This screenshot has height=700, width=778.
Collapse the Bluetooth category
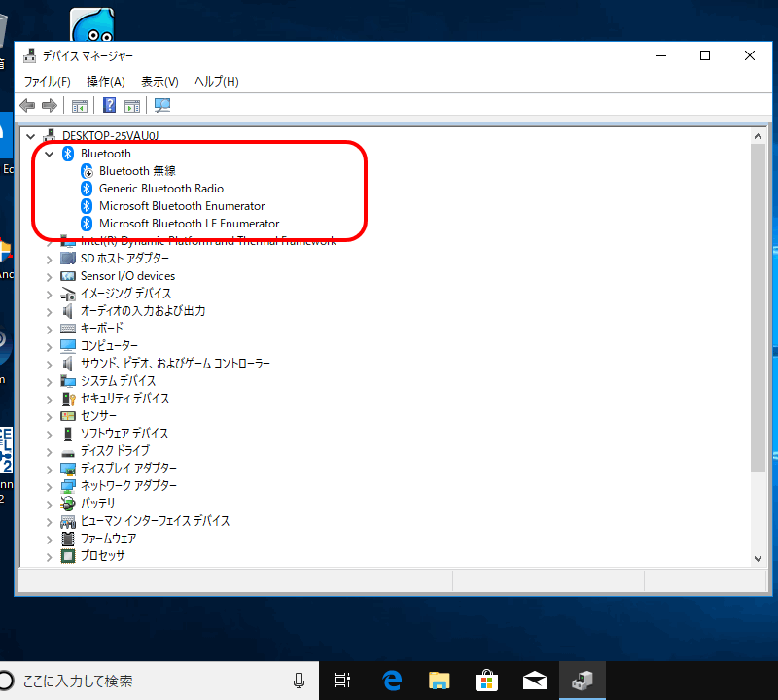pyautogui.click(x=50, y=154)
